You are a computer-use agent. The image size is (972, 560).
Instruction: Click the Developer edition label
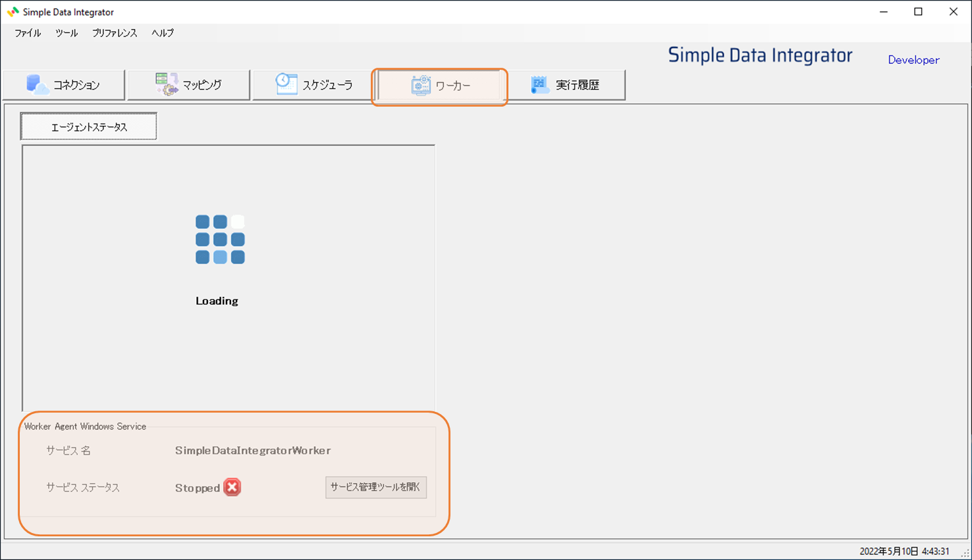point(913,60)
